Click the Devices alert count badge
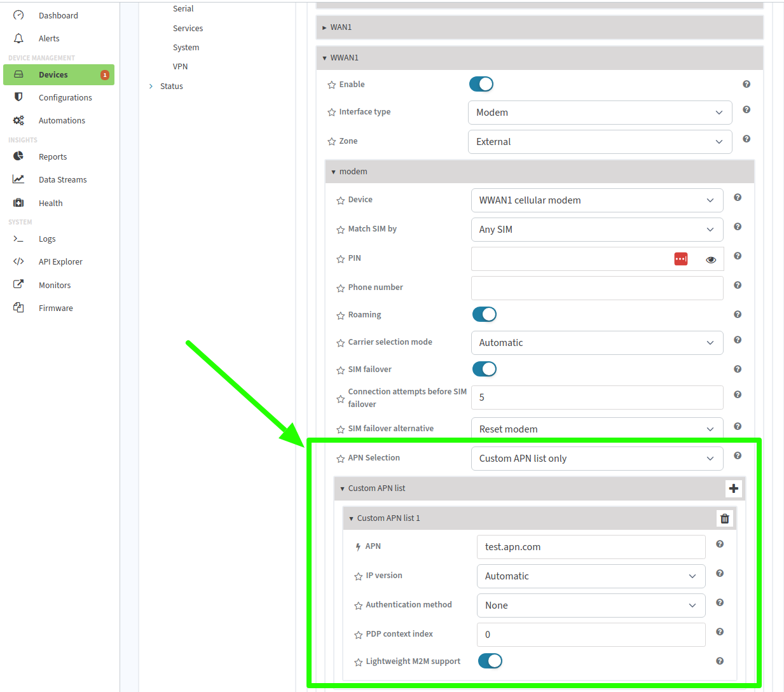The height and width of the screenshot is (692, 784). [105, 75]
